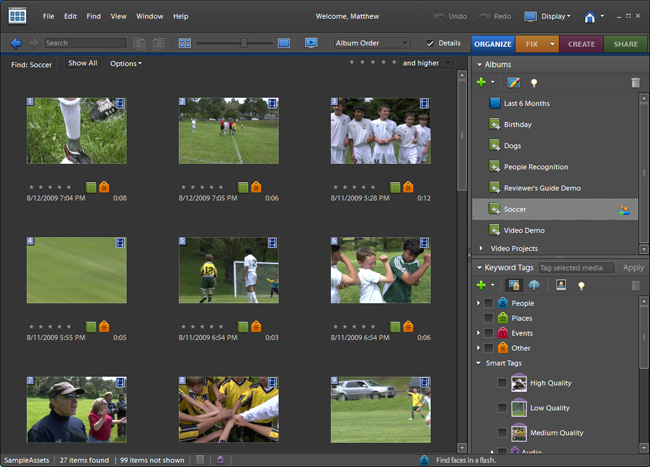Click the delete album trash icon
The image size is (650, 467).
pyautogui.click(x=634, y=83)
